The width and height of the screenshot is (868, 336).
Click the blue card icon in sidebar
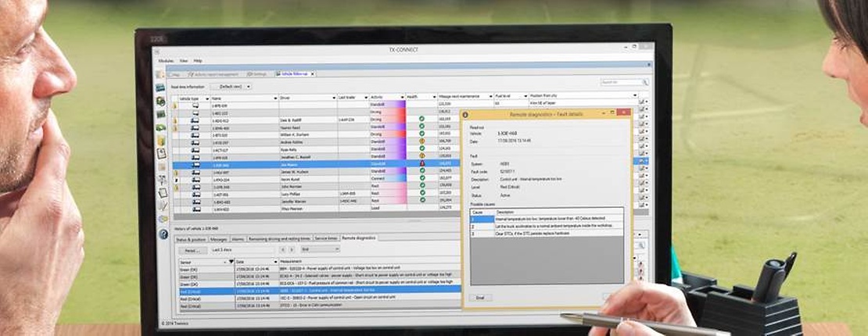[160, 88]
